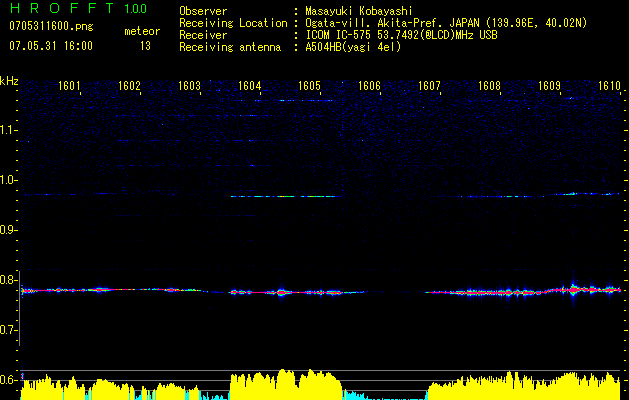Click the 1601 time marker
This screenshot has width=629, height=400.
(x=69, y=86)
